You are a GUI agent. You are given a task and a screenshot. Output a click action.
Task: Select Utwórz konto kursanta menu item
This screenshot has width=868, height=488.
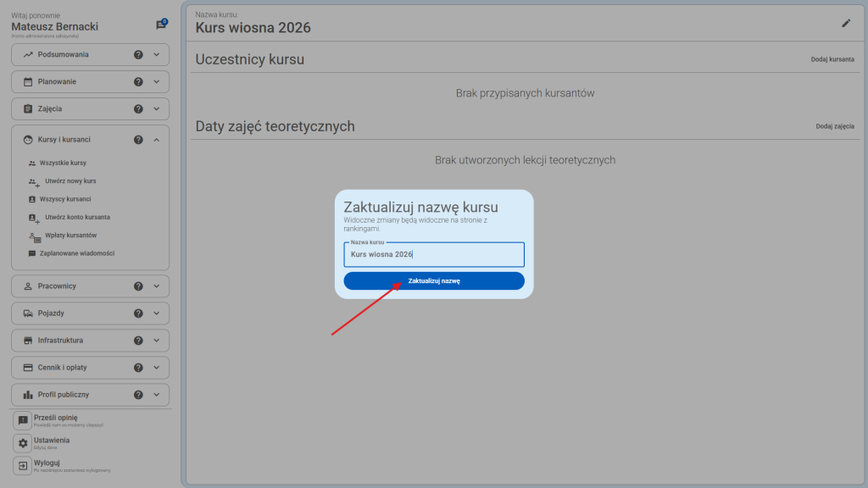[x=77, y=217]
